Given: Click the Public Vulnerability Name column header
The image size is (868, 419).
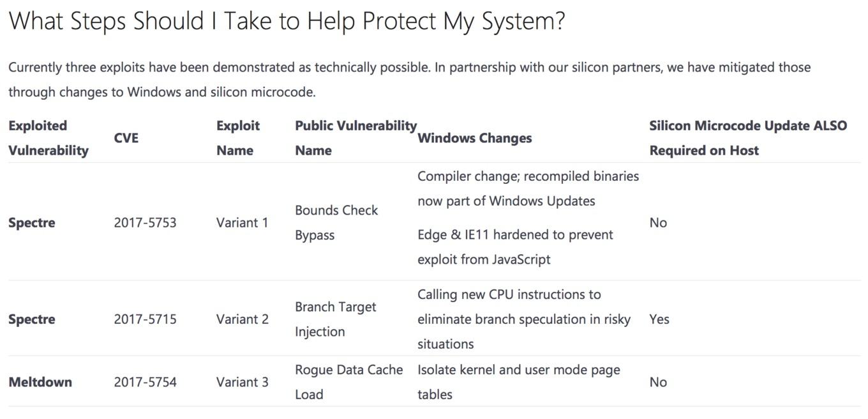Looking at the screenshot, I should click(355, 138).
